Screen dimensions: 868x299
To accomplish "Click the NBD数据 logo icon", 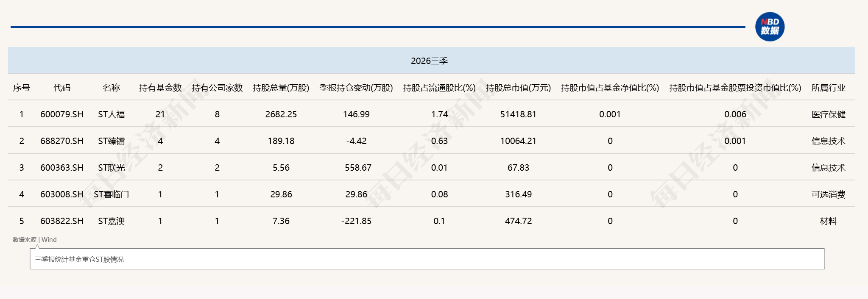I will click(x=770, y=27).
